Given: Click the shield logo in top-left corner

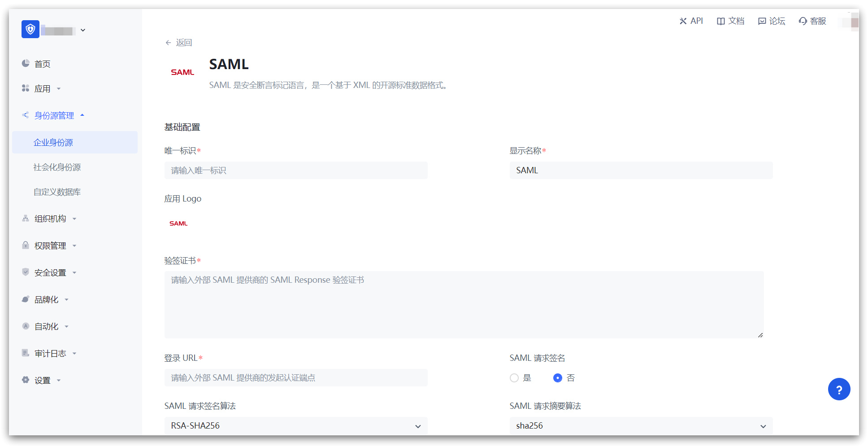Looking at the screenshot, I should pyautogui.click(x=30, y=29).
